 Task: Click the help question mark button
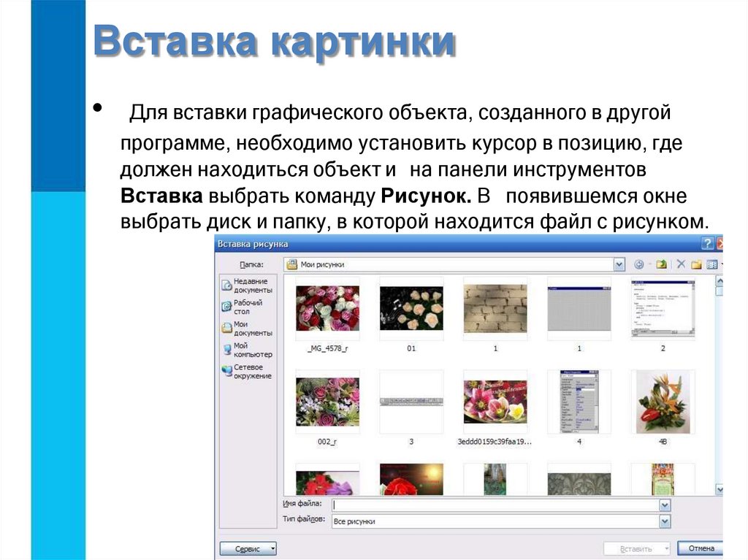707,244
